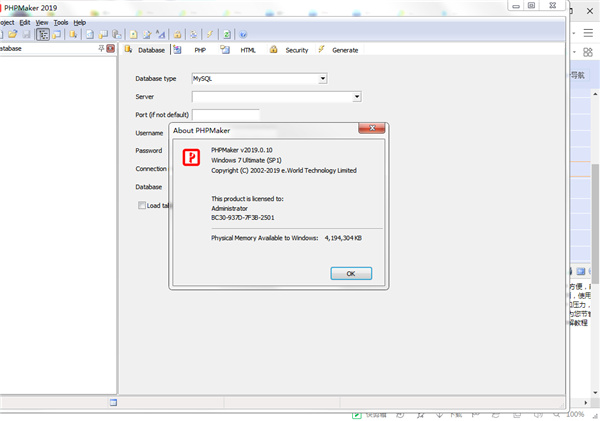Open the Tools menu
This screenshot has width=600, height=421.
(61, 23)
